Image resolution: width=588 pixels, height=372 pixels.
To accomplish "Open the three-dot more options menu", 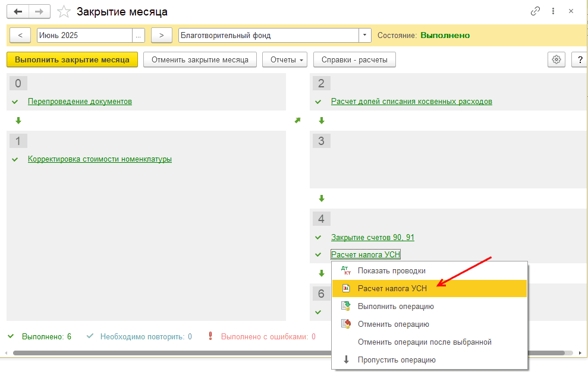I will [x=554, y=11].
